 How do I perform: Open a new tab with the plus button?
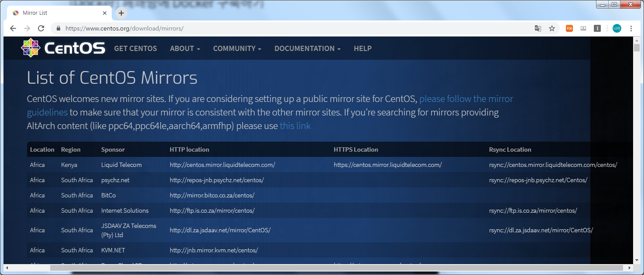tap(121, 13)
